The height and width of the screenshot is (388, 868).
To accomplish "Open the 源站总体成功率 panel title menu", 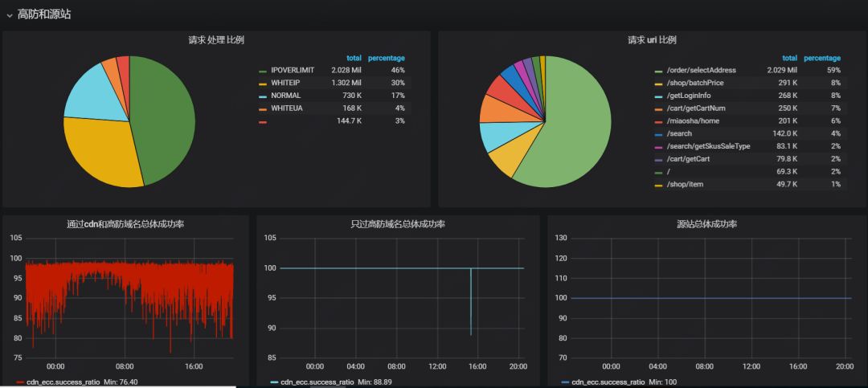I will tap(707, 224).
